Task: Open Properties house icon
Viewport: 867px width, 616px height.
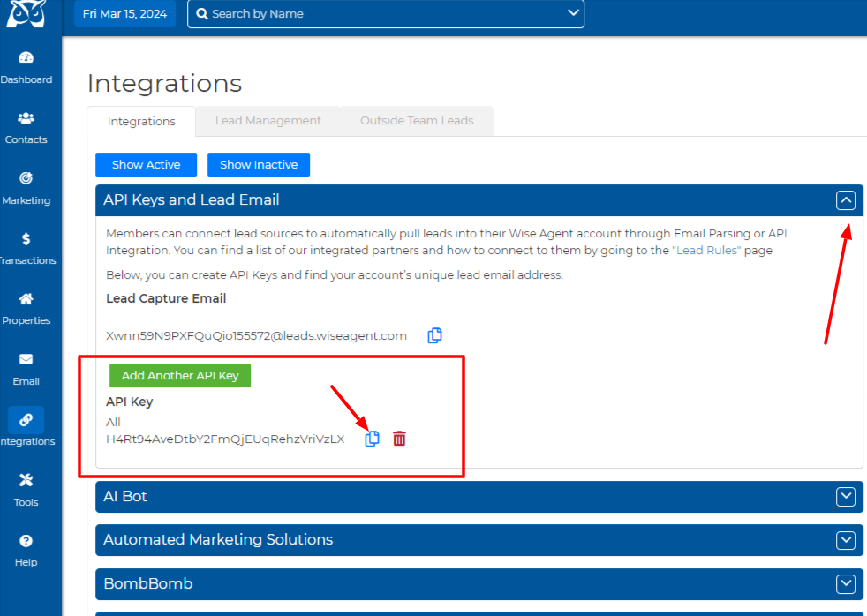Action: [26, 299]
